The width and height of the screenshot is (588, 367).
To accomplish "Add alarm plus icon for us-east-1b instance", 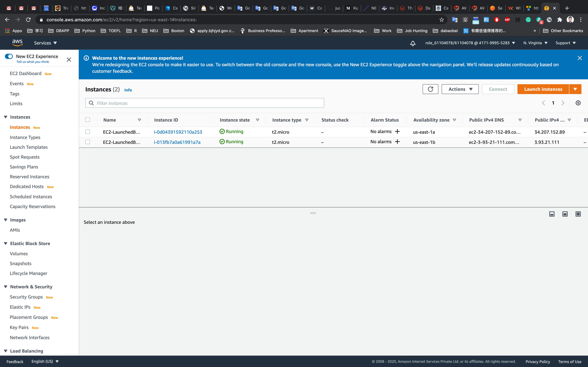I will [x=397, y=142].
